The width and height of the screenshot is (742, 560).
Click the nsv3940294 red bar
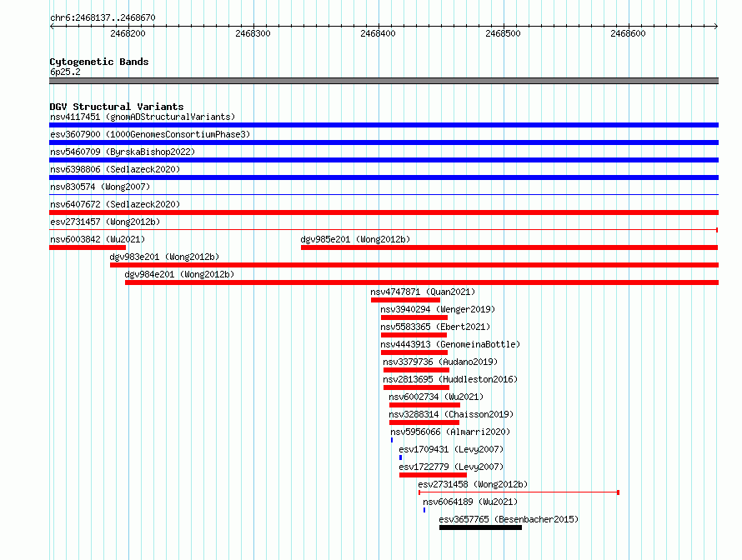tap(414, 317)
